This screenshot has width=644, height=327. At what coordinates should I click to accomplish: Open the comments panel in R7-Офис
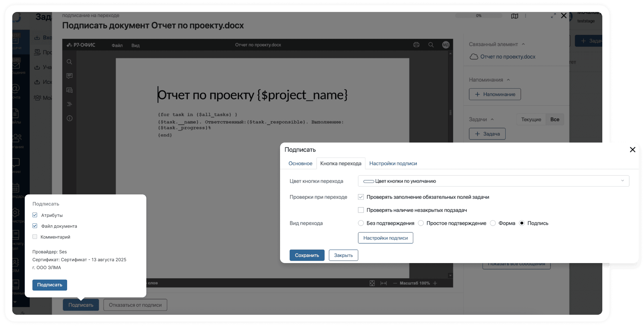pyautogui.click(x=69, y=76)
